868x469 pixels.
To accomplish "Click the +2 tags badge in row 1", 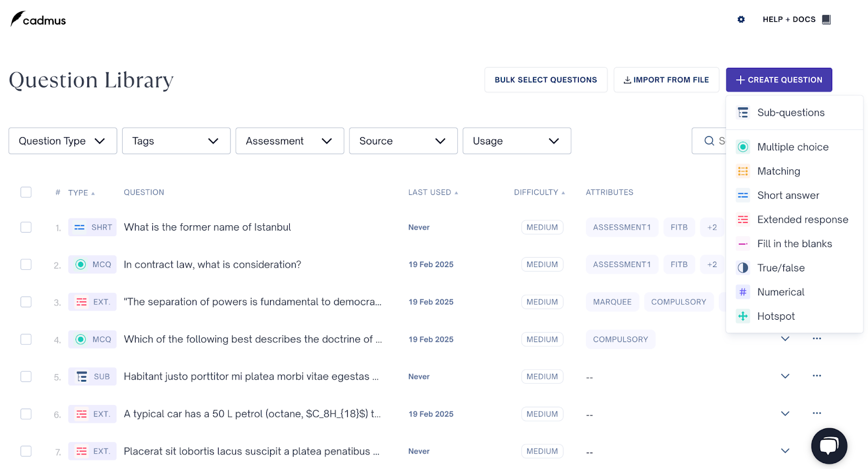I will click(712, 227).
